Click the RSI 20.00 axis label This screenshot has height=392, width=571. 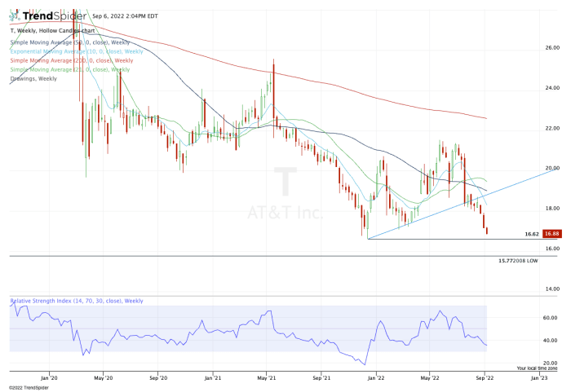551,363
